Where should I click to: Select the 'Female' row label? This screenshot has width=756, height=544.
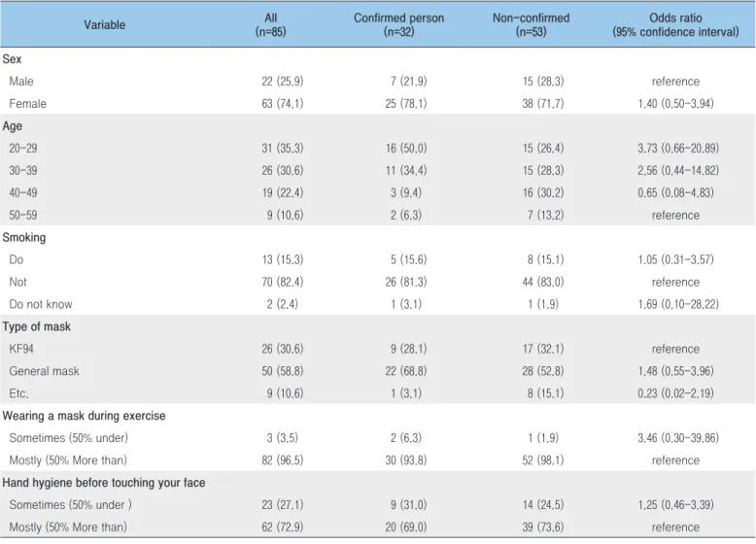(27, 104)
